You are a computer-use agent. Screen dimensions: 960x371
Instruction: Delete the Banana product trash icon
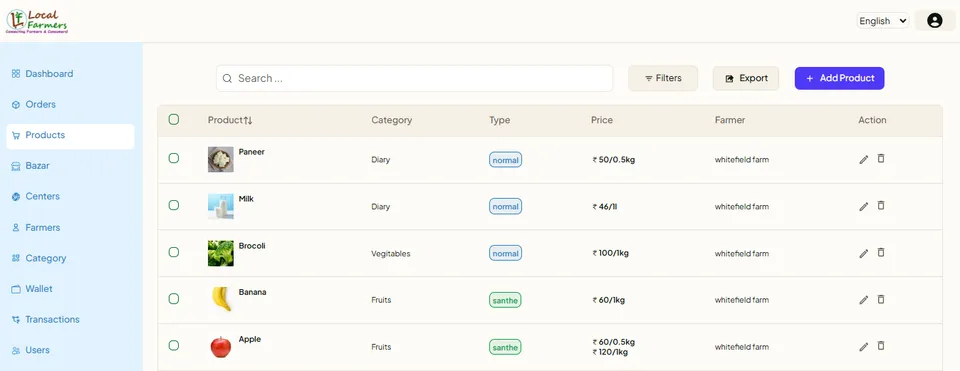[x=881, y=299]
